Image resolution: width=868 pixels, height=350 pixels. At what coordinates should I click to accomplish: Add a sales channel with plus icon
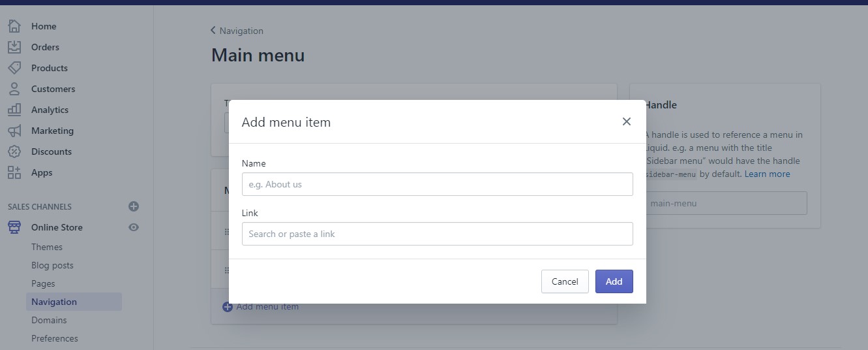click(x=134, y=206)
